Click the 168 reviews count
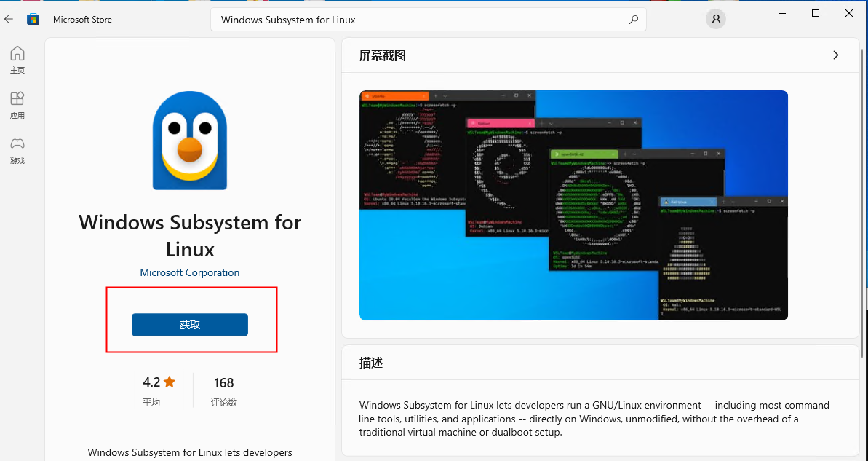 click(223, 383)
